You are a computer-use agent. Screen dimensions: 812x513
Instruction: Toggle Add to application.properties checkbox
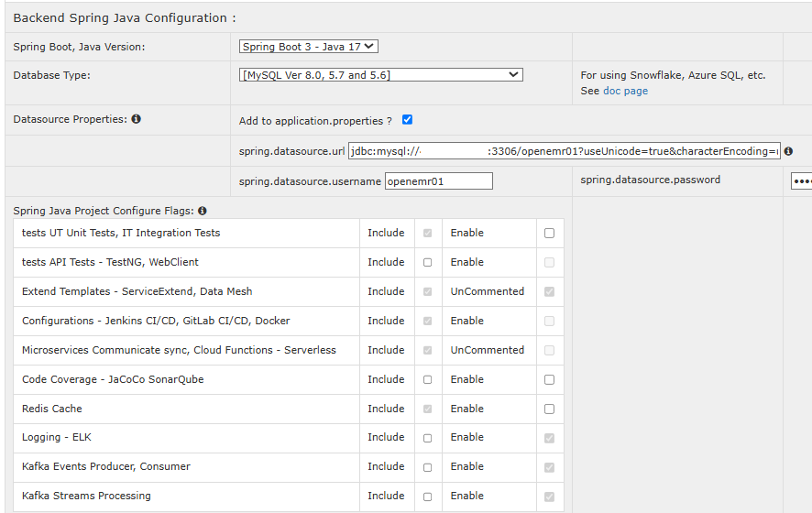click(x=408, y=120)
